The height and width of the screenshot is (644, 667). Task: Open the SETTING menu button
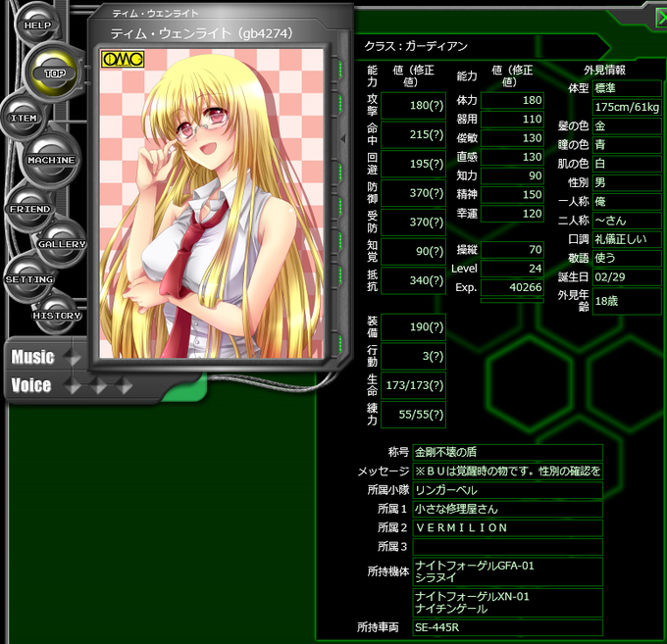click(28, 279)
